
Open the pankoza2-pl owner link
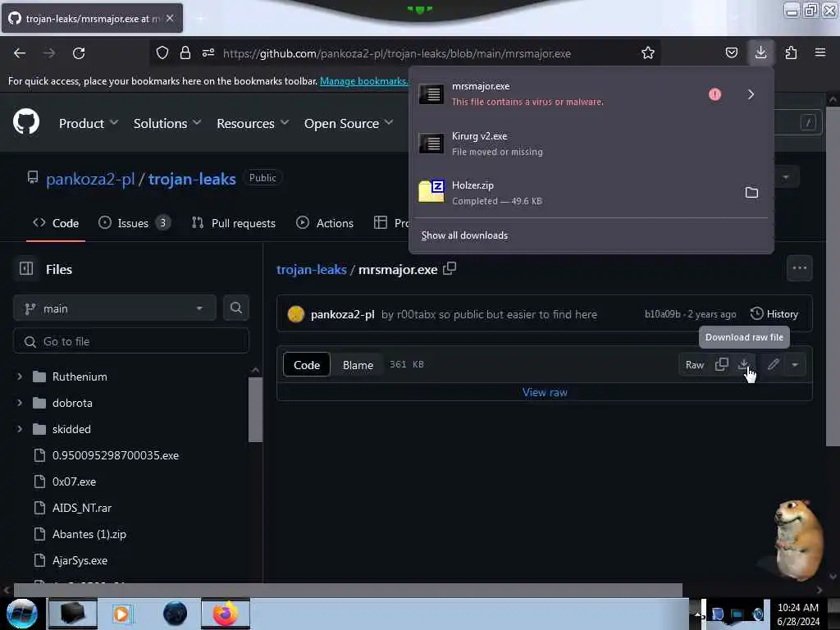click(90, 179)
